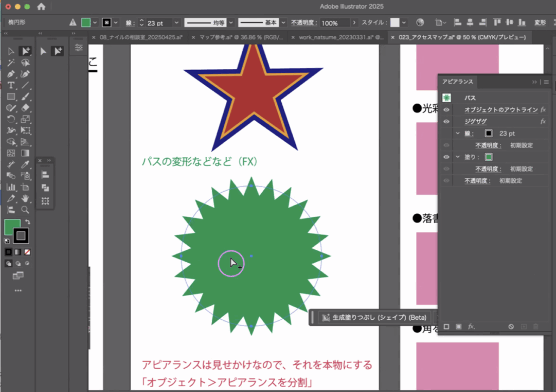Select the Rectangle tool in toolbar
This screenshot has height=392, width=556.
click(11, 97)
